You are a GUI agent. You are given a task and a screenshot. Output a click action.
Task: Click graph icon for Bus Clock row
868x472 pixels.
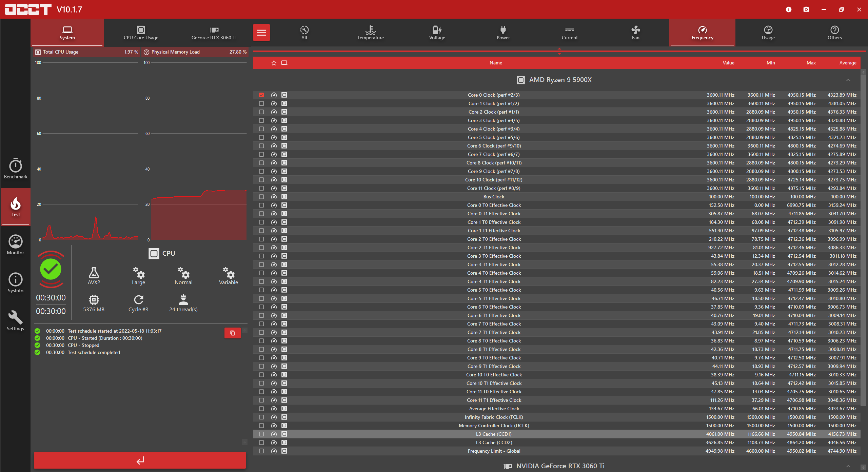pyautogui.click(x=274, y=197)
